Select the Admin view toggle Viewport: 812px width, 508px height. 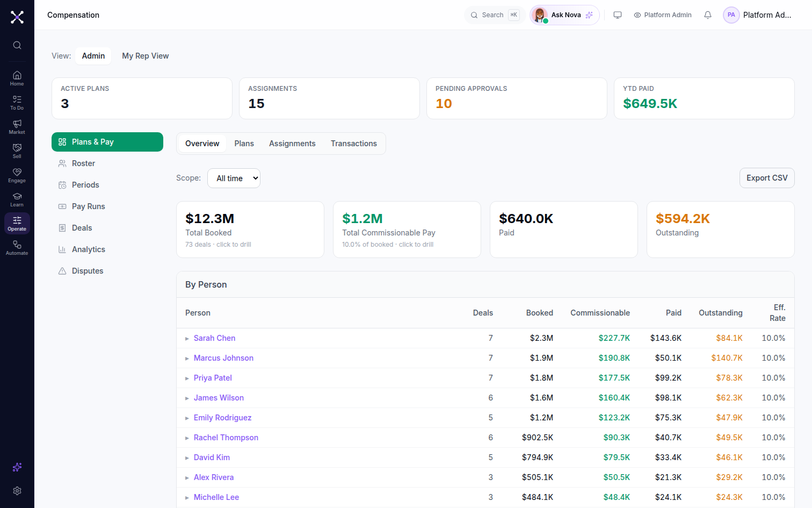[93, 56]
